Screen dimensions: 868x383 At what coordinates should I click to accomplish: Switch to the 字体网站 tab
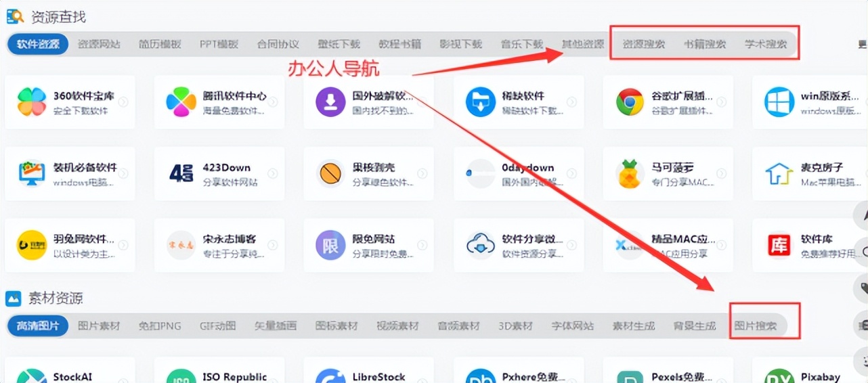coord(572,325)
